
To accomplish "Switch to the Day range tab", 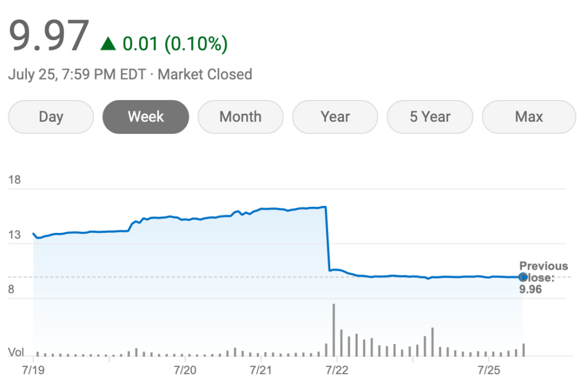I will 51,117.
